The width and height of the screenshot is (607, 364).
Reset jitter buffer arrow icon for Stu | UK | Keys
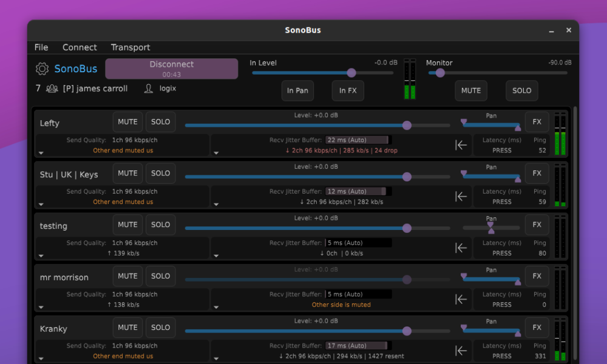[x=461, y=197]
